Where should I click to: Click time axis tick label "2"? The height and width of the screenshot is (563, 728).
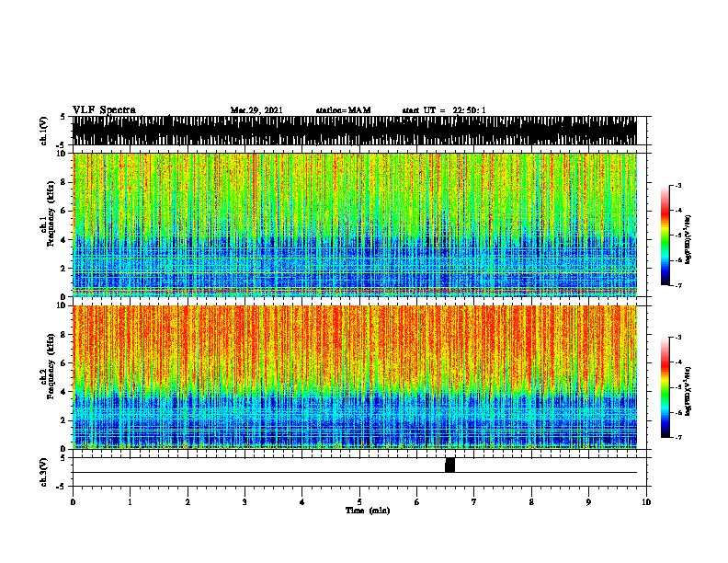click(188, 502)
